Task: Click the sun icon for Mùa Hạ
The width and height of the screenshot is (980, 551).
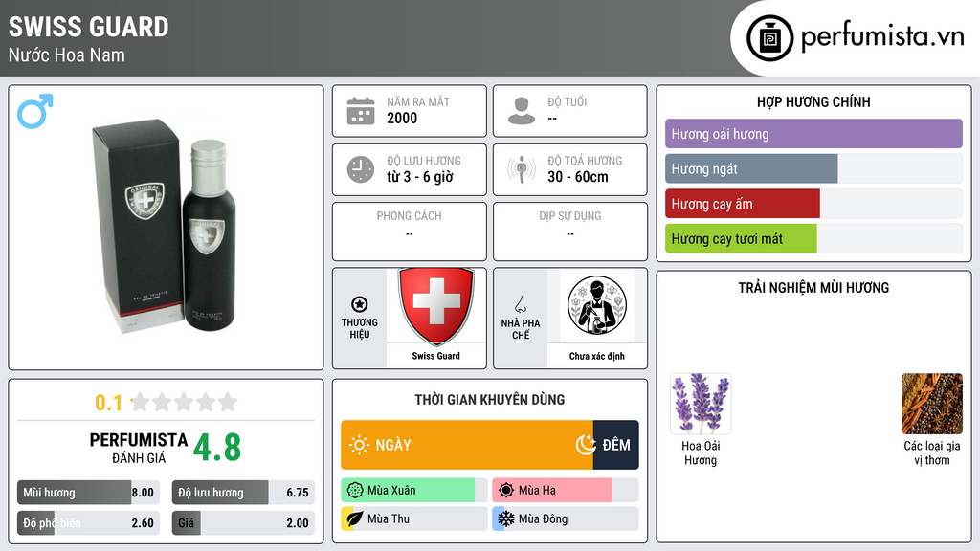Action: (x=506, y=491)
